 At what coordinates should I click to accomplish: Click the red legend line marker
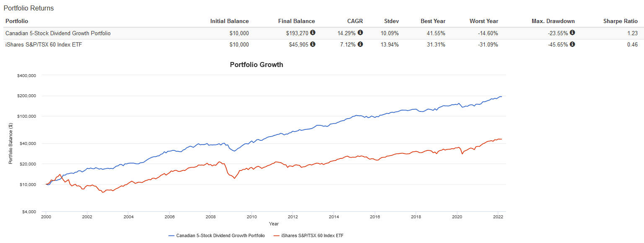(x=276, y=235)
